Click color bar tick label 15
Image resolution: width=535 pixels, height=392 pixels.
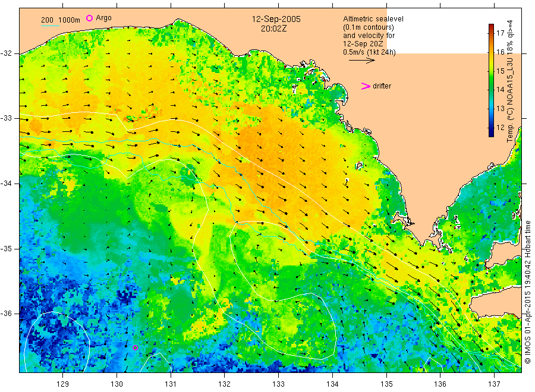501,71
